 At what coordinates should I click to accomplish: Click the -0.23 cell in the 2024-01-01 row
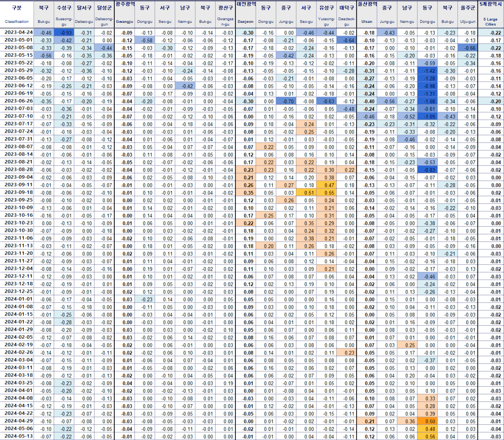coord(145,299)
